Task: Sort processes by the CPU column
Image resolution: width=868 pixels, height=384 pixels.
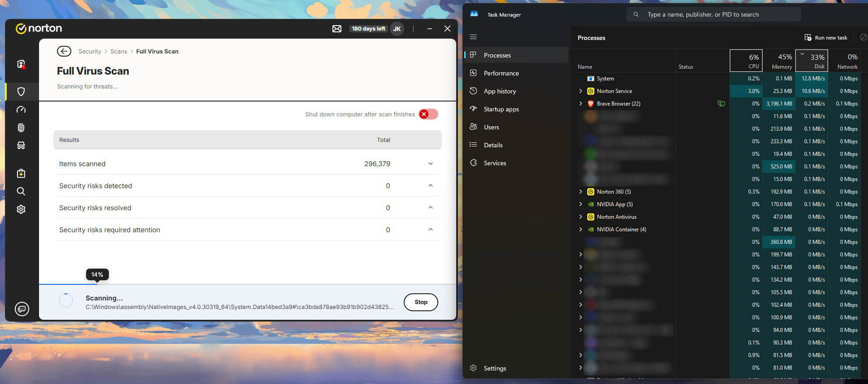Action: pyautogui.click(x=746, y=61)
